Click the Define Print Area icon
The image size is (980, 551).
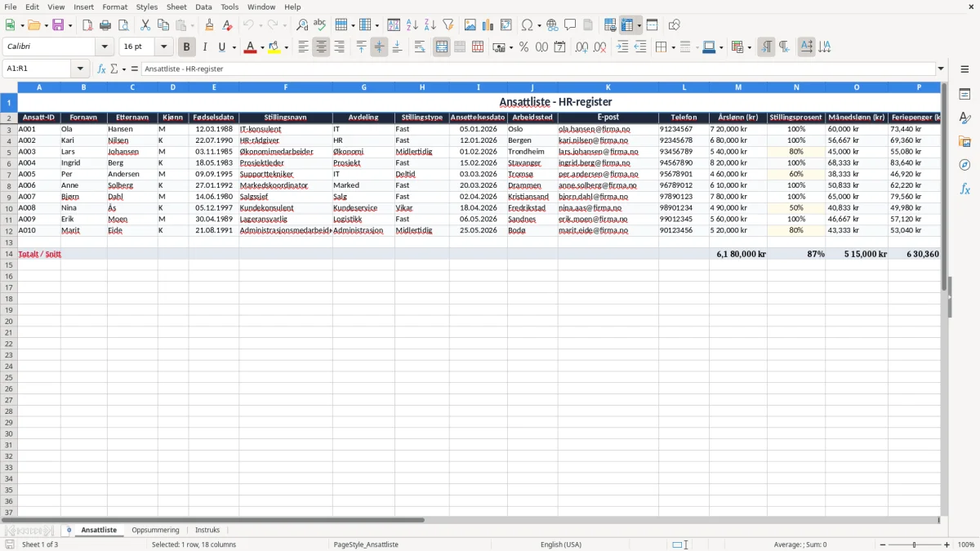pos(609,25)
